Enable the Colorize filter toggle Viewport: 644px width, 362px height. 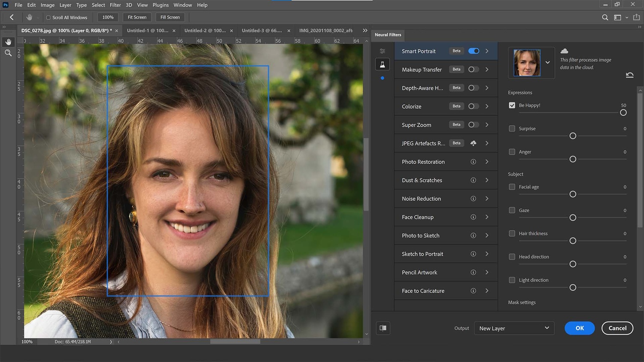[474, 106]
